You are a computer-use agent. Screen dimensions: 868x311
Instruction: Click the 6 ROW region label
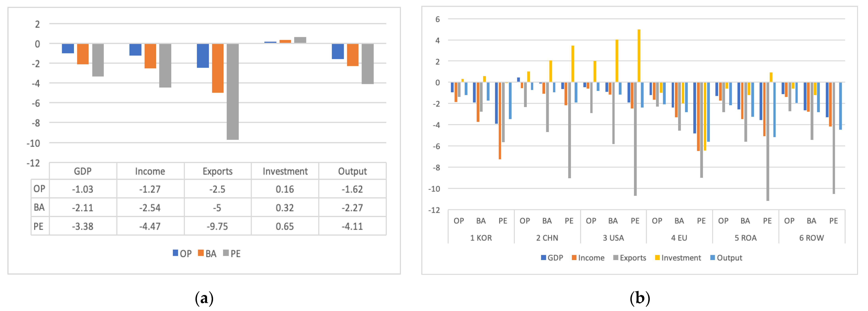[x=811, y=238]
